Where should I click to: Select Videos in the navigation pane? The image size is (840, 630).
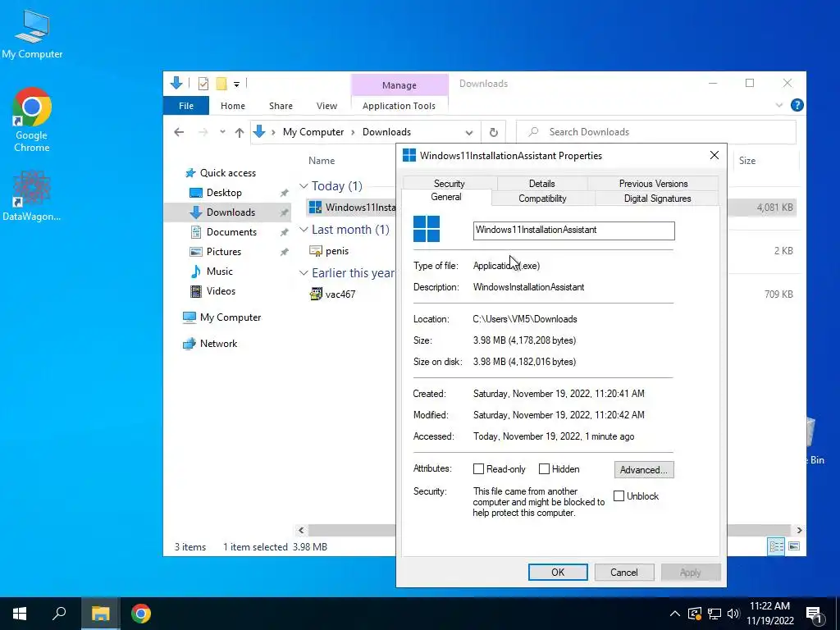click(221, 291)
